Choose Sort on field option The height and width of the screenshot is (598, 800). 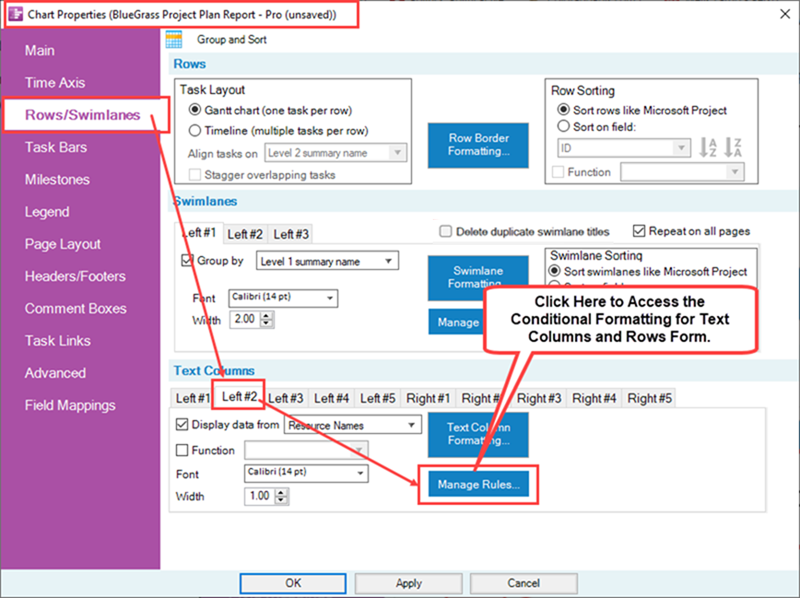pyautogui.click(x=563, y=126)
